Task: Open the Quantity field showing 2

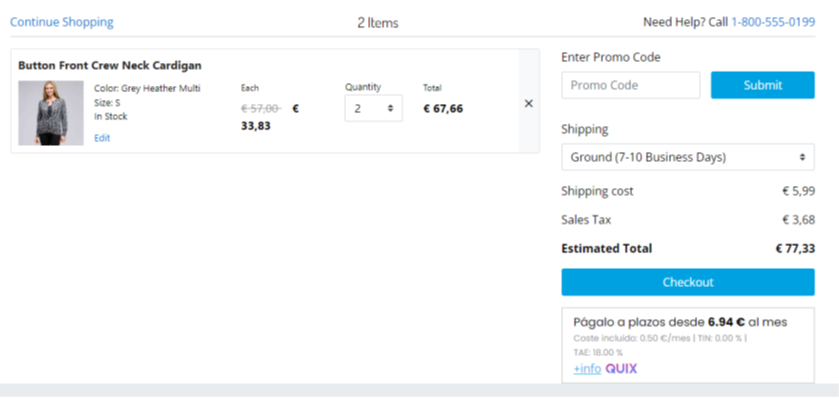Action: pos(373,108)
